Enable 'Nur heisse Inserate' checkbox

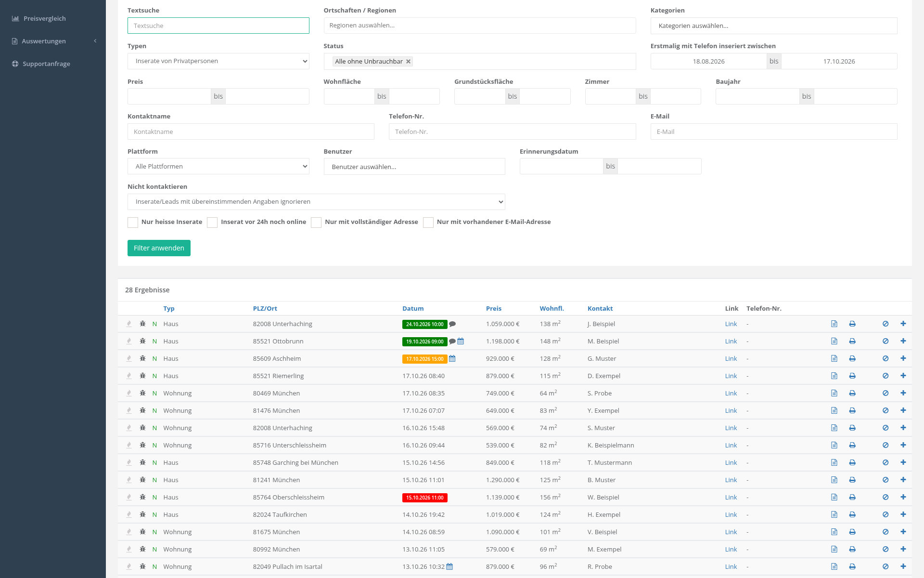click(133, 222)
